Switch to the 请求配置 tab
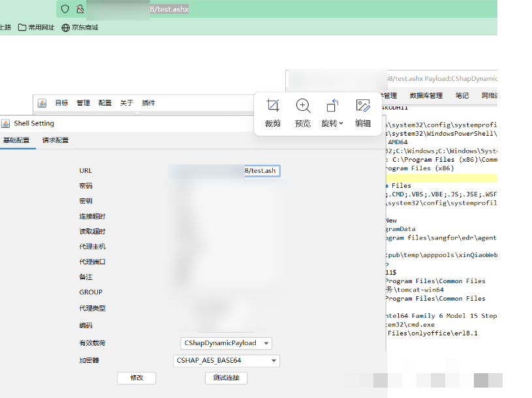 click(55, 140)
